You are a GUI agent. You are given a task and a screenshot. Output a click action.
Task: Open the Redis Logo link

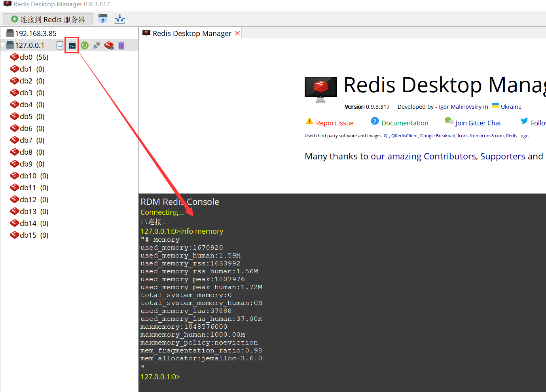[517, 136]
